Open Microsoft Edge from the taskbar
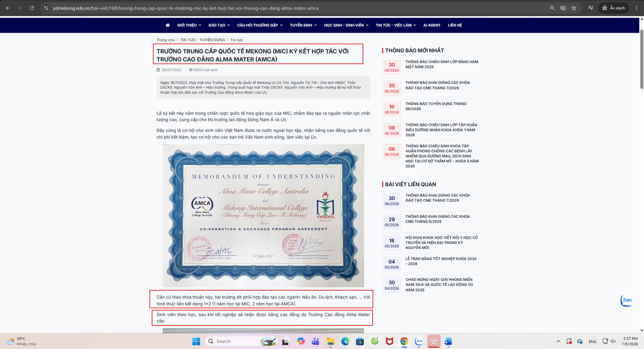The width and height of the screenshot is (644, 349). [x=345, y=341]
